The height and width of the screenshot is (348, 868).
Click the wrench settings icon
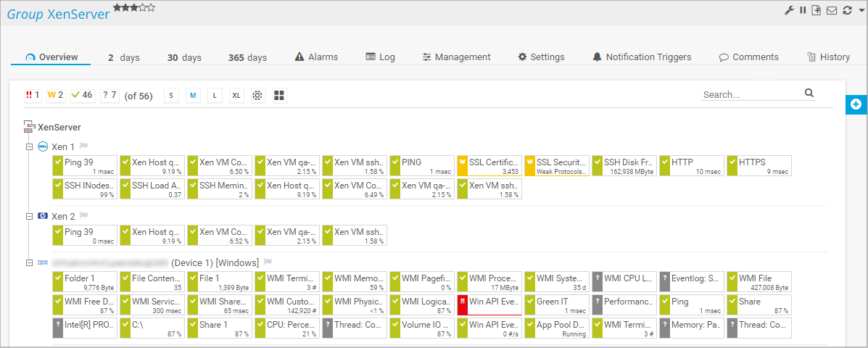[x=790, y=10]
